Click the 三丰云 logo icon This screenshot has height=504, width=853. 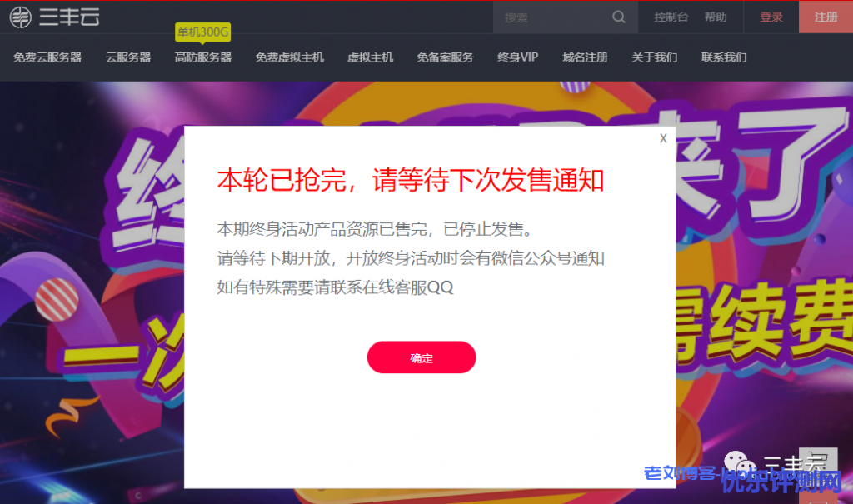(x=21, y=17)
